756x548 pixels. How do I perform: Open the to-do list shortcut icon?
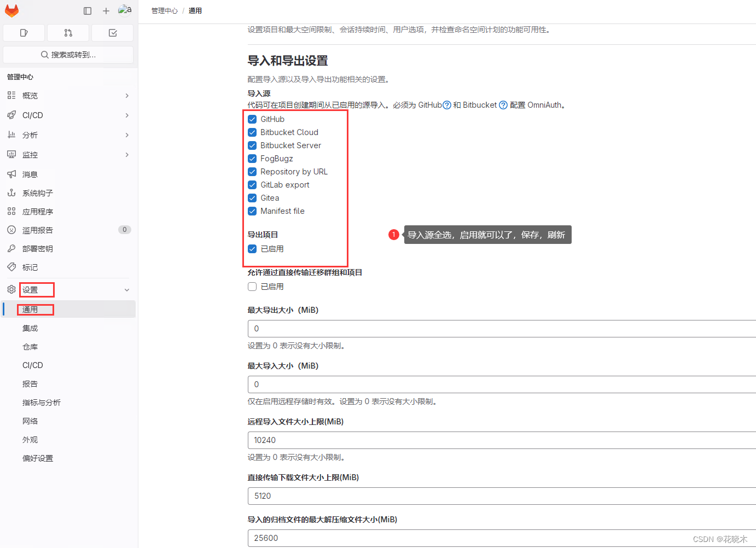point(113,33)
